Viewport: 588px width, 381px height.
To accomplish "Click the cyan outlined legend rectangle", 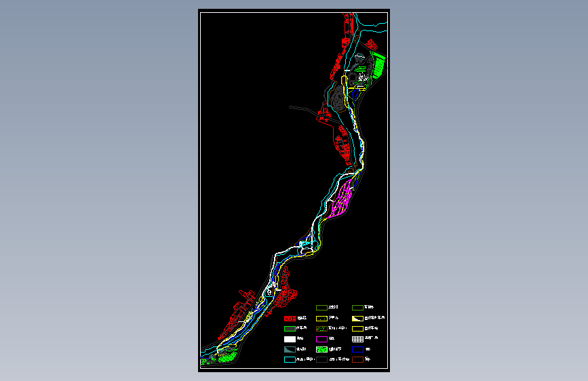I will click(x=290, y=359).
